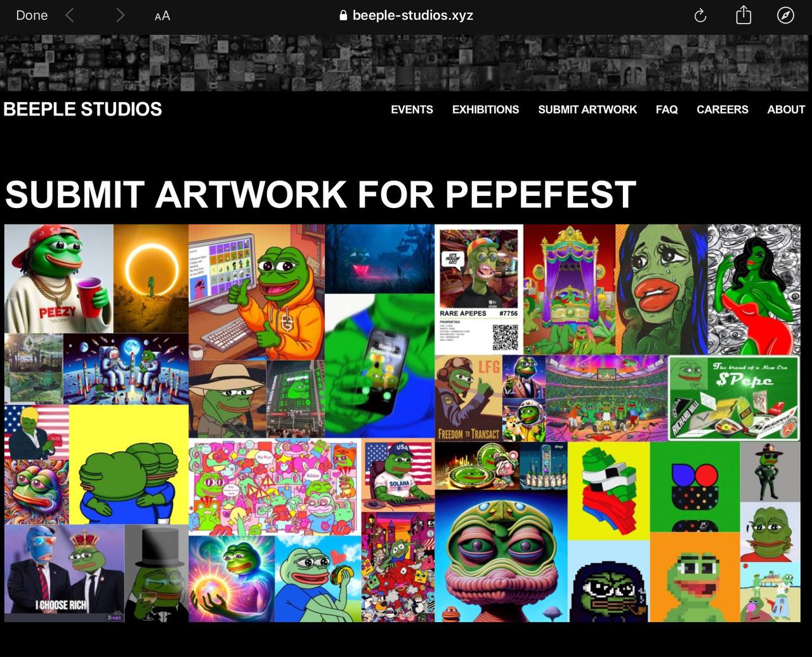Tap the Done button

pyautogui.click(x=32, y=15)
